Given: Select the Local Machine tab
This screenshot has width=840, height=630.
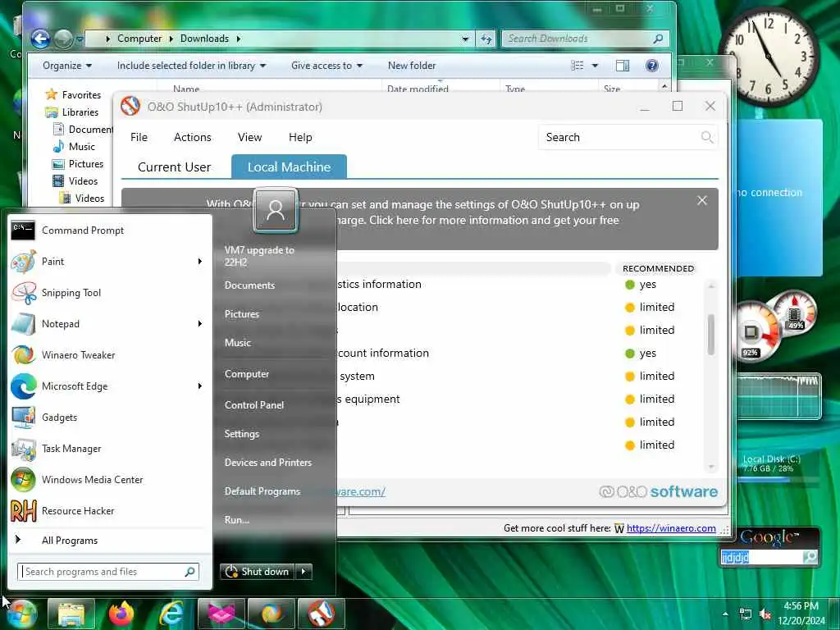Looking at the screenshot, I should [289, 167].
